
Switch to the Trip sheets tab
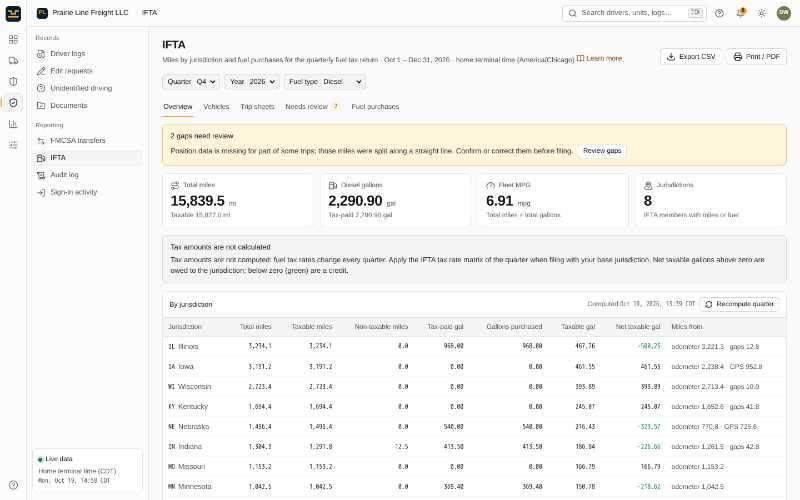coord(257,107)
